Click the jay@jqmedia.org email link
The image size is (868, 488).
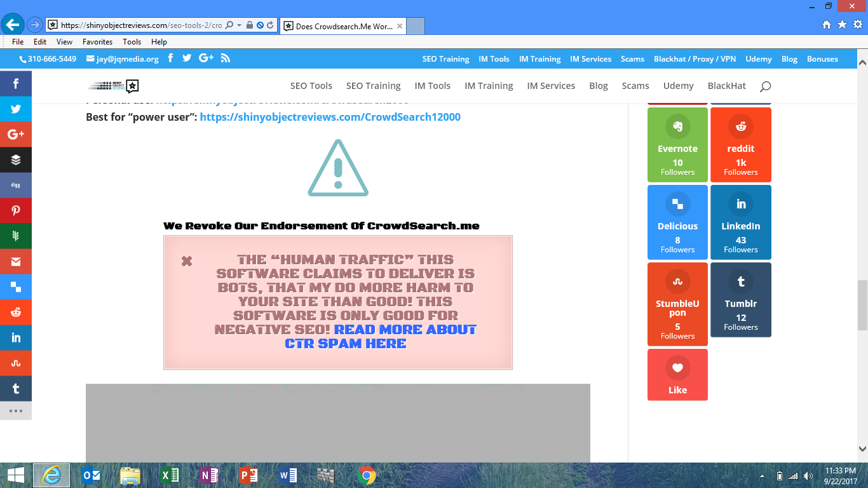tap(123, 59)
